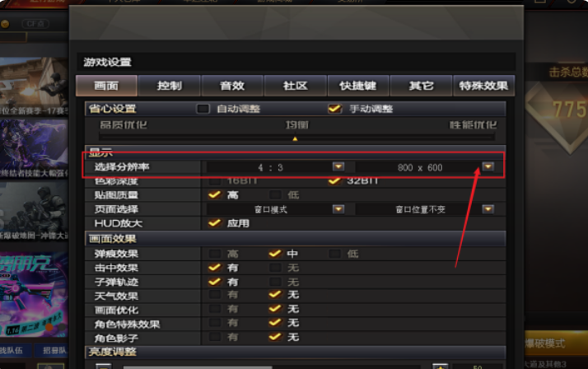Image resolution: width=588 pixels, height=369 pixels.
Task: Toggle the 手动调整 checkbox
Action: [335, 109]
